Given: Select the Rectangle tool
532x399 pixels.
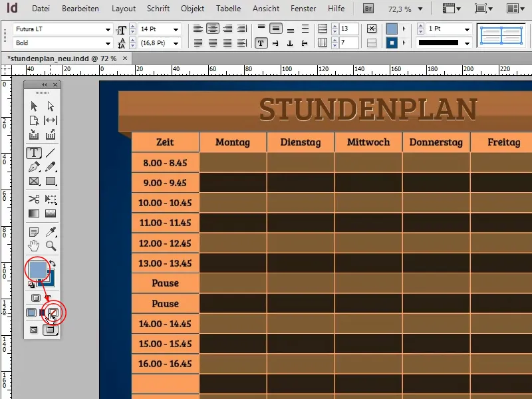Looking at the screenshot, I should tap(51, 181).
